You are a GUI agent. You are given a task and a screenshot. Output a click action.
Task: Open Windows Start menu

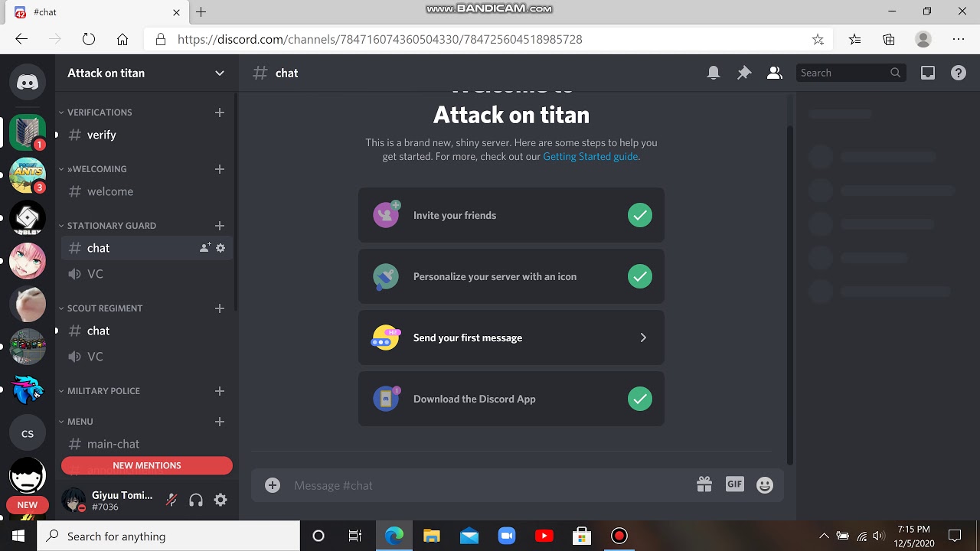pos(18,536)
